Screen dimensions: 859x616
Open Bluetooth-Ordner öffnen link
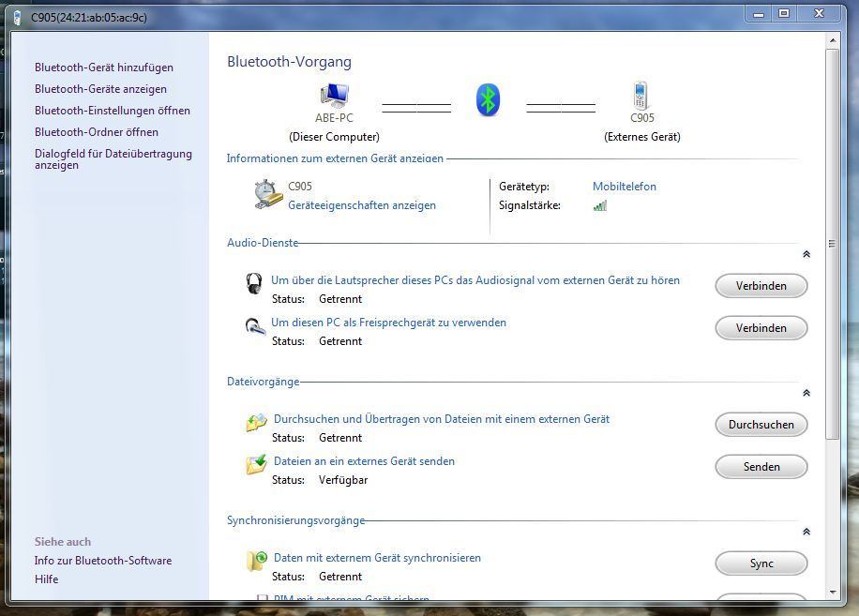97,132
